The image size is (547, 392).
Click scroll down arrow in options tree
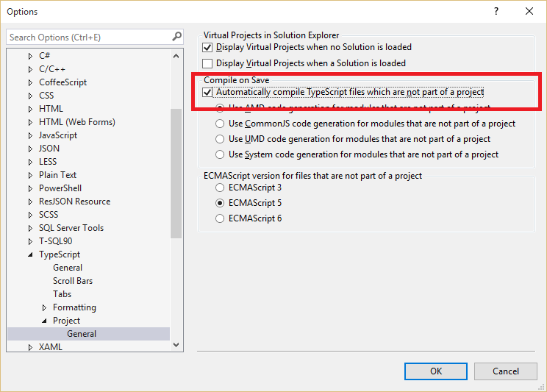176,345
